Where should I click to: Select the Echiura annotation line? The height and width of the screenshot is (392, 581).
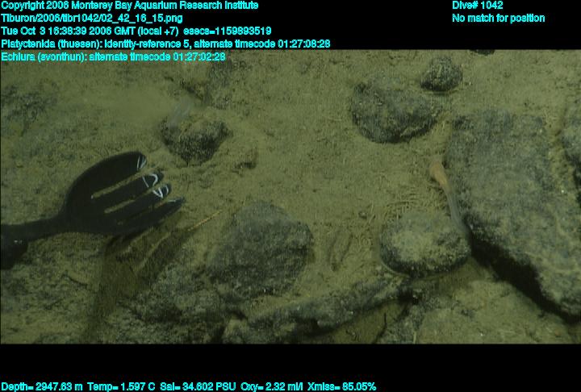pyautogui.click(x=113, y=56)
